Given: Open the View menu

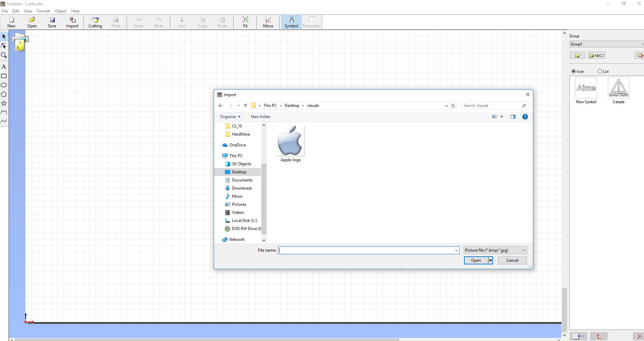Looking at the screenshot, I should pyautogui.click(x=28, y=11).
